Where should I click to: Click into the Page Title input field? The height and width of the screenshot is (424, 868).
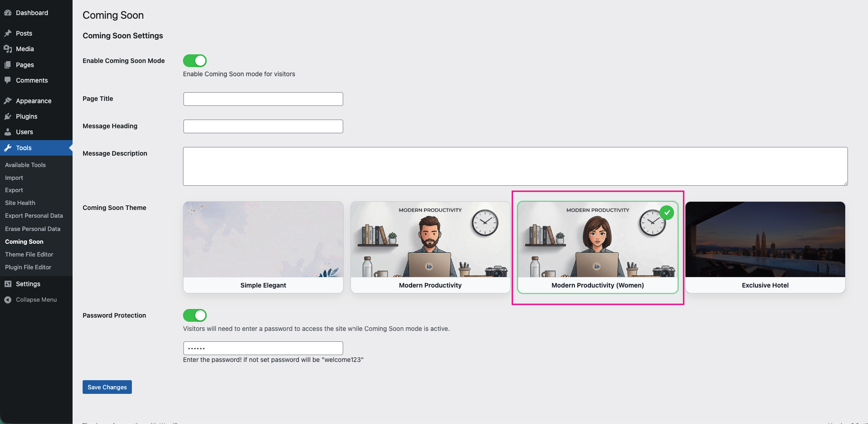pyautogui.click(x=263, y=99)
